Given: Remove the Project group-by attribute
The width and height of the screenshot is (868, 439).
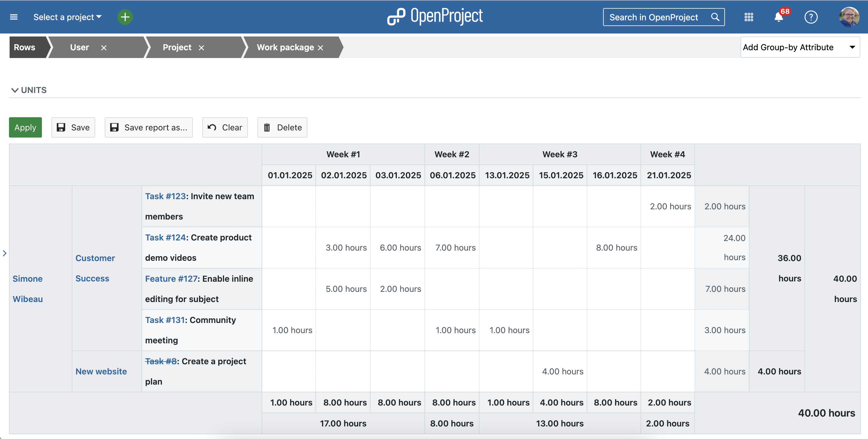Looking at the screenshot, I should click(x=201, y=48).
